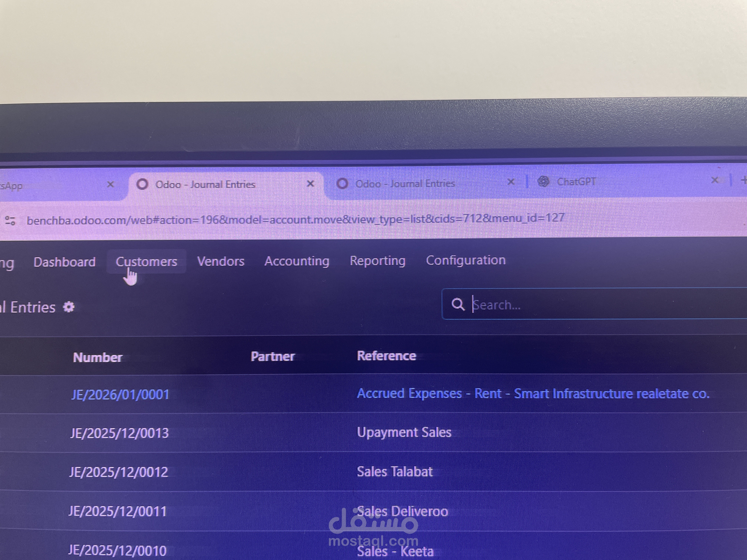Select entry number JE/2025/12/0013
This screenshot has width=747, height=560.
[119, 433]
